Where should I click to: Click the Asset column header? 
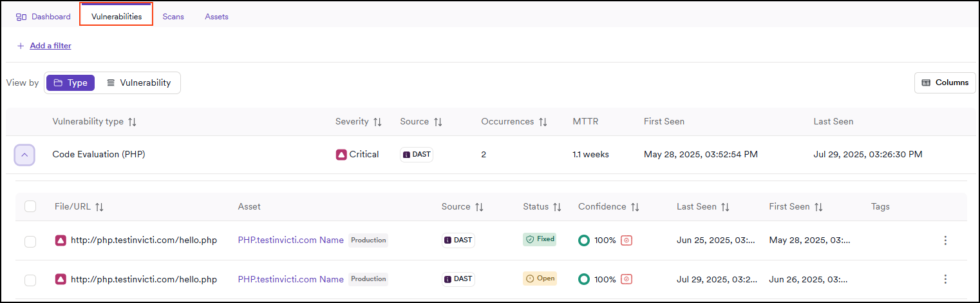click(x=249, y=207)
